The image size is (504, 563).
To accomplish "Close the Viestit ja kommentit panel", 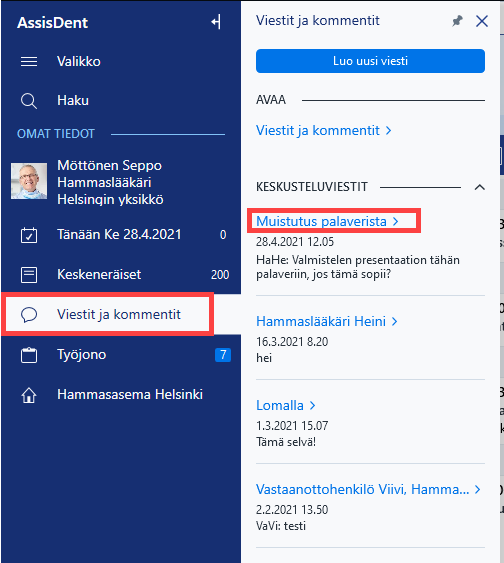I will [482, 21].
